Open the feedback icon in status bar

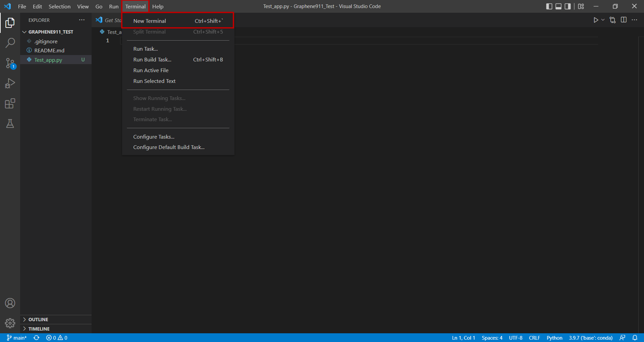click(x=622, y=338)
